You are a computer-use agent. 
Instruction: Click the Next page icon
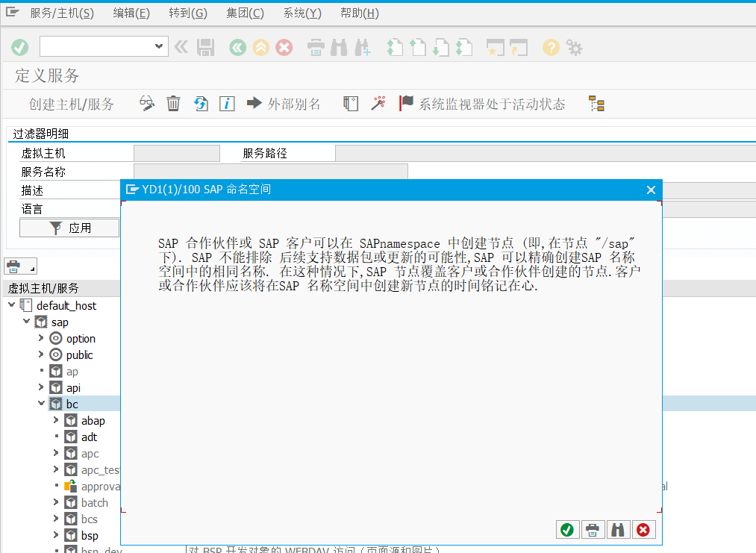[x=441, y=47]
